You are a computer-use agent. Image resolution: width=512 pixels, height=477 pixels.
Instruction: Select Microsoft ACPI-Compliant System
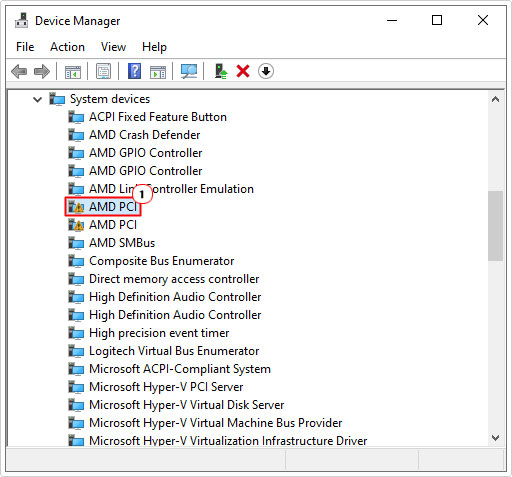click(x=180, y=369)
